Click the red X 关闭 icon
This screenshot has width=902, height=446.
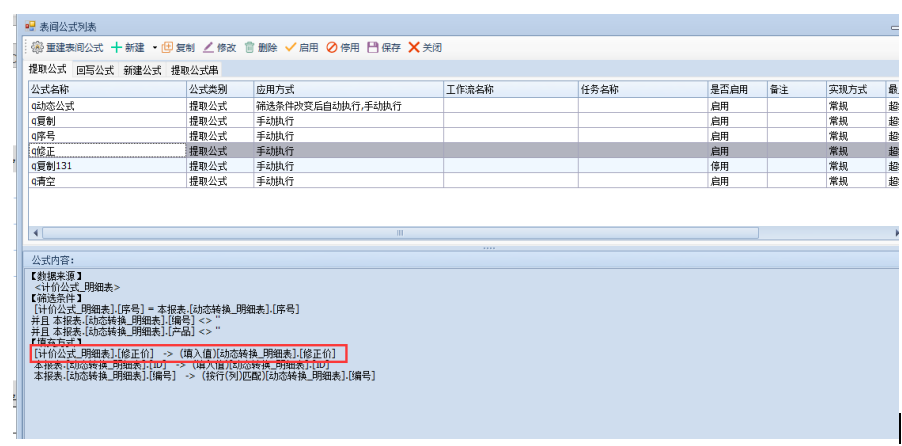tap(414, 47)
